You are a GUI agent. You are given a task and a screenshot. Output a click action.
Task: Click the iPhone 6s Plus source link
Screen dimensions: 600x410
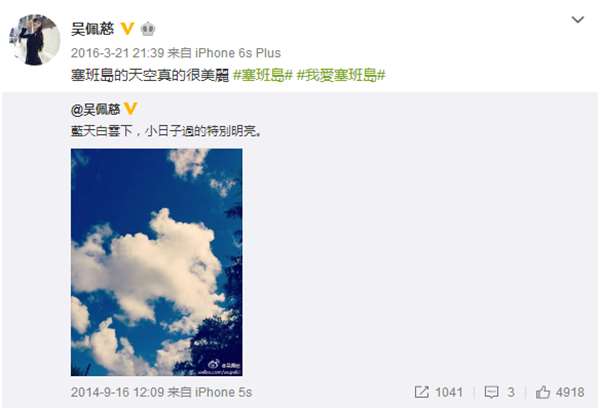click(238, 53)
